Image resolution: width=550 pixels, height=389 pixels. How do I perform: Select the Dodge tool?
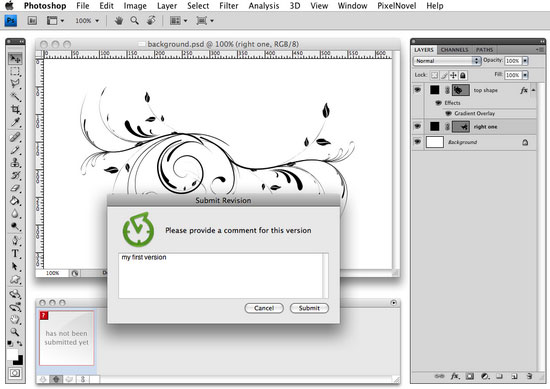coord(15,226)
